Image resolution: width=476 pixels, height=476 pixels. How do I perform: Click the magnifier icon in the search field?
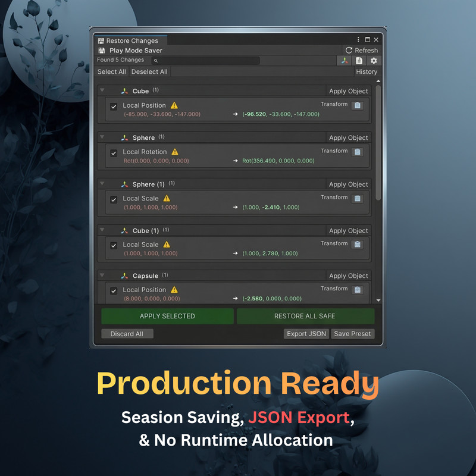(155, 61)
